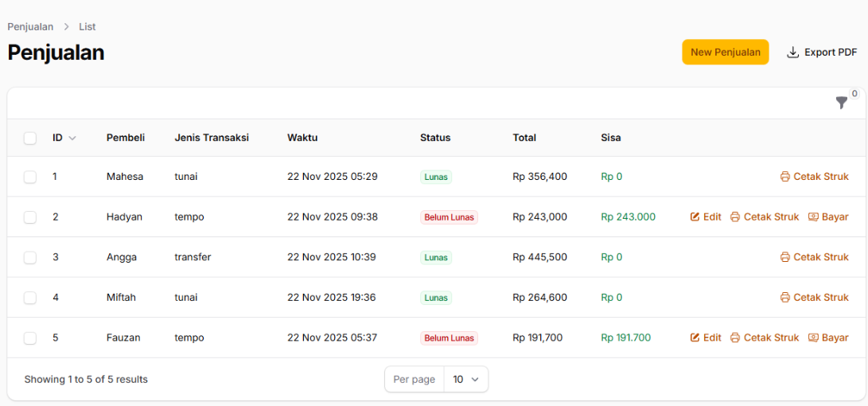Click printer icon in Mahesa's row
Viewport: 868px width, 406px height.
pos(785,177)
